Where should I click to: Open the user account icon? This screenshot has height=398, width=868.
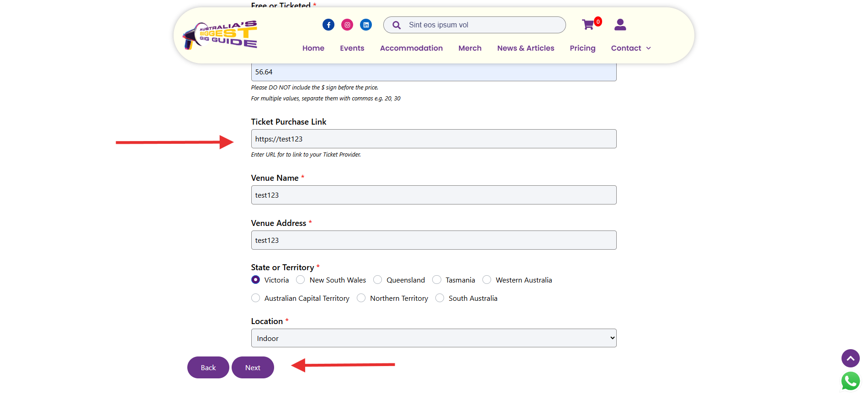[620, 25]
